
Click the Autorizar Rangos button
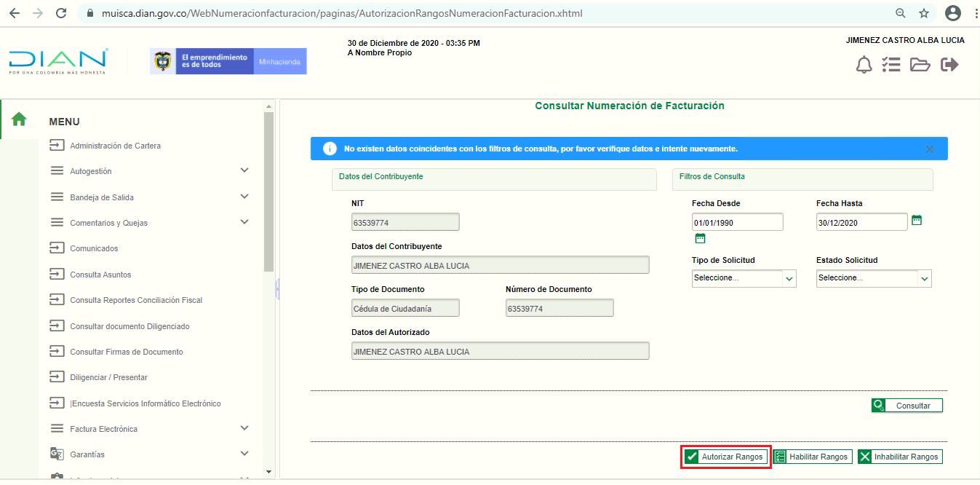pyautogui.click(x=725, y=457)
